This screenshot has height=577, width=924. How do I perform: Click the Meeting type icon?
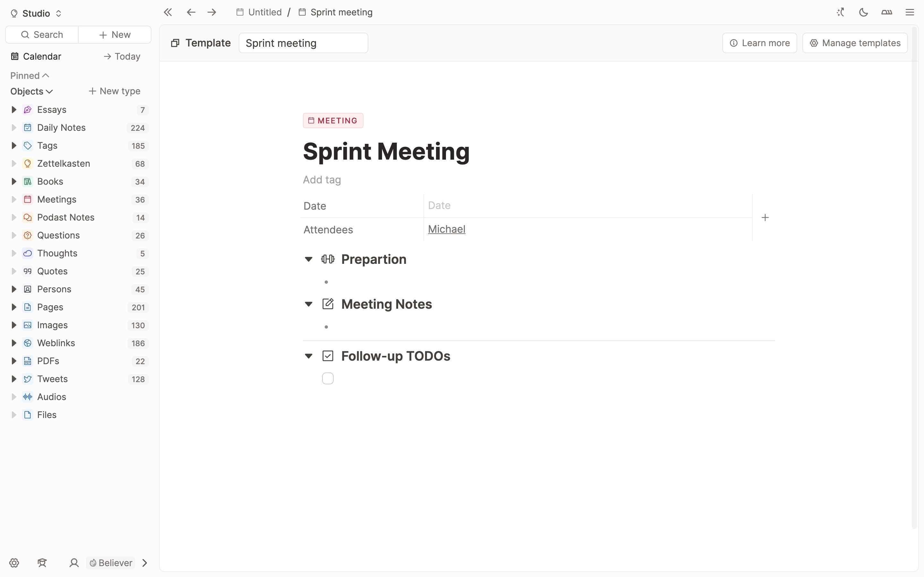(x=311, y=120)
